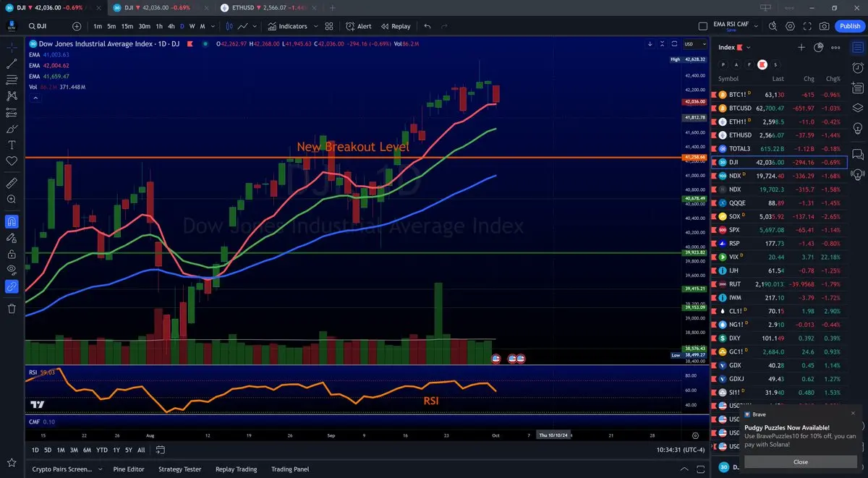Select the crosshair cursor tool

[12, 47]
